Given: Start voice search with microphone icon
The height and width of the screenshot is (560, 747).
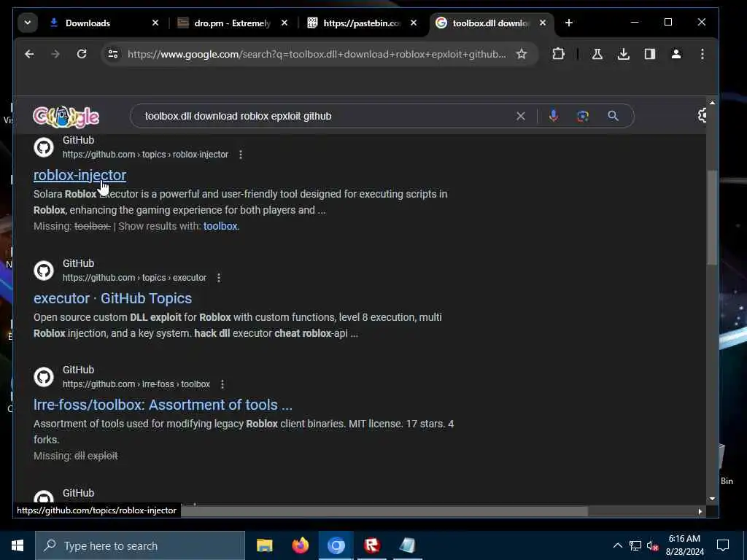Looking at the screenshot, I should 554,116.
